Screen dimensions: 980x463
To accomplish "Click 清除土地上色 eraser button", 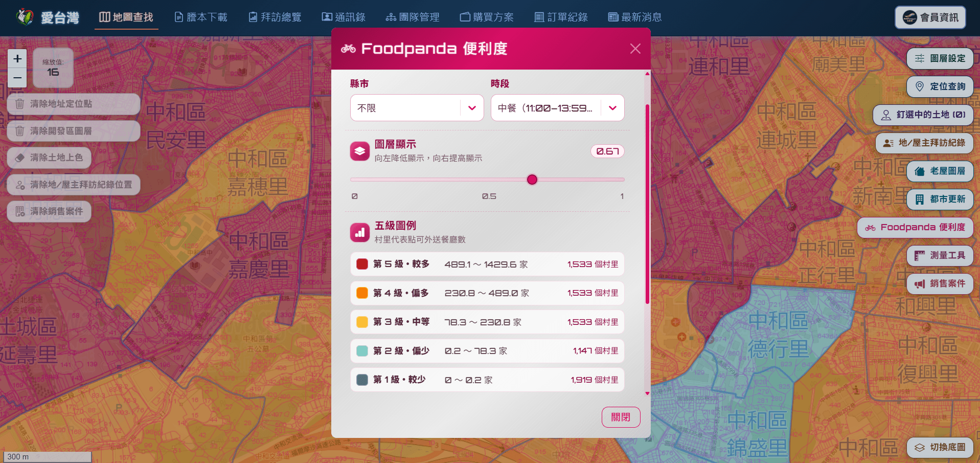I will (49, 158).
